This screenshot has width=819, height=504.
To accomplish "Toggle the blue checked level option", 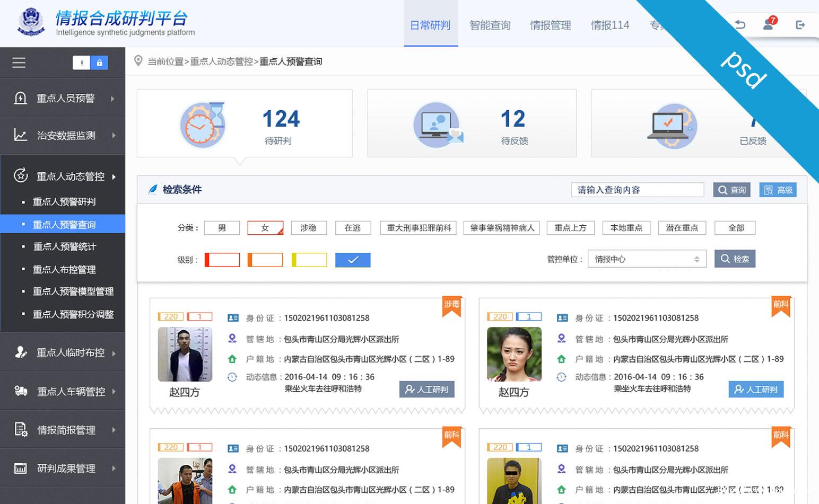I will 352,260.
